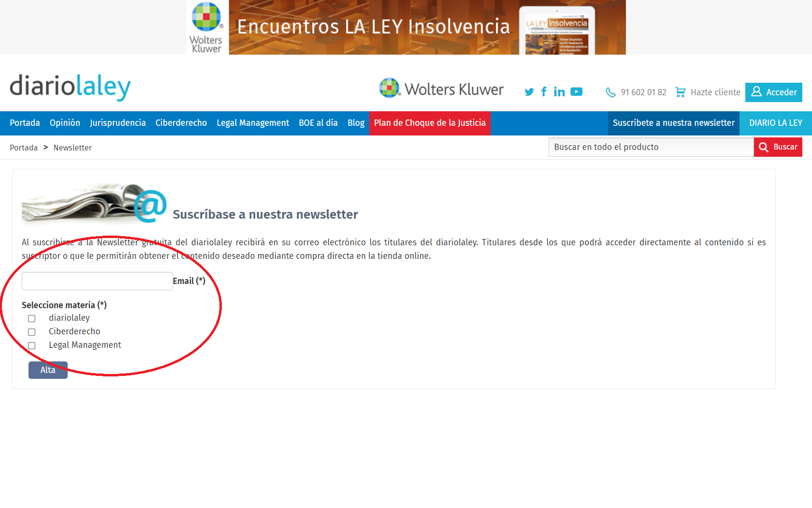Click the Suscríbase a nuestra newsletter heading
Screen dimensions: 812x508
pyautogui.click(x=265, y=214)
